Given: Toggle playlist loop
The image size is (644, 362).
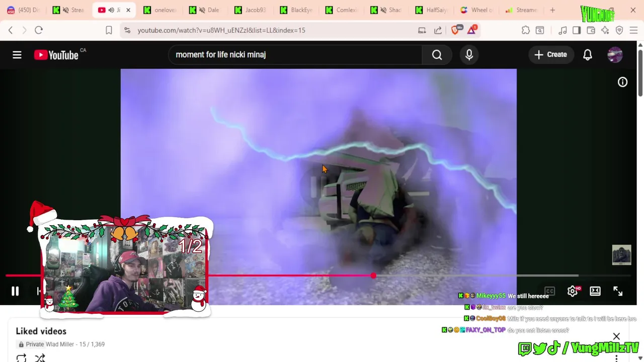Looking at the screenshot, I should pos(21,358).
